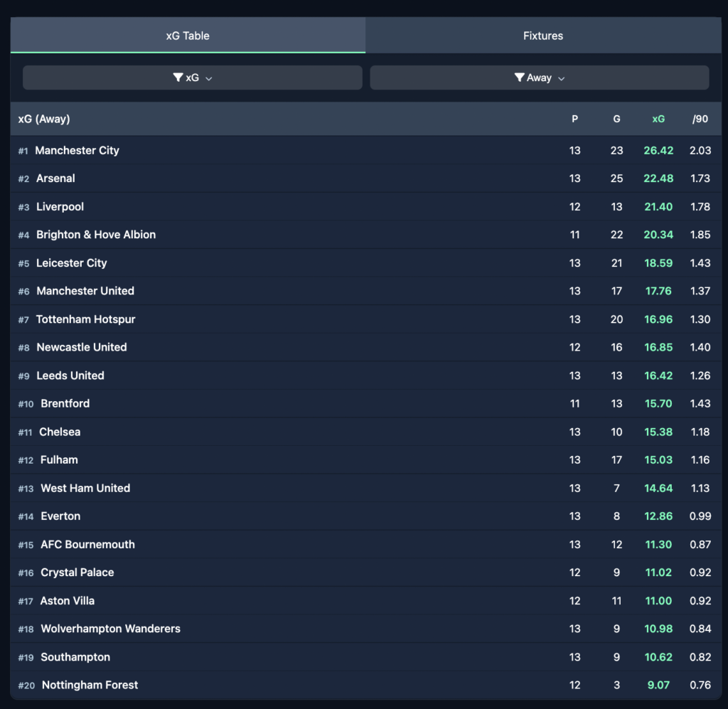This screenshot has height=709, width=728.
Task: Click Leicester City's xG value 18.59
Action: (x=658, y=263)
